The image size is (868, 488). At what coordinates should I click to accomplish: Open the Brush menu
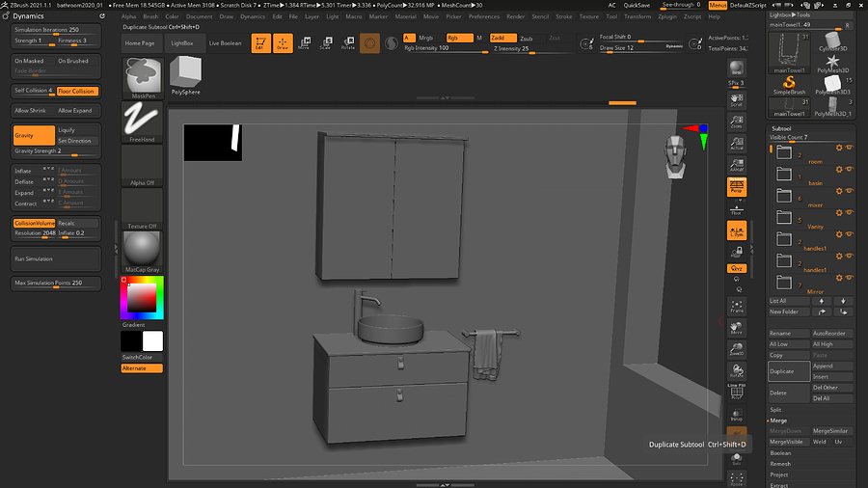click(x=150, y=16)
